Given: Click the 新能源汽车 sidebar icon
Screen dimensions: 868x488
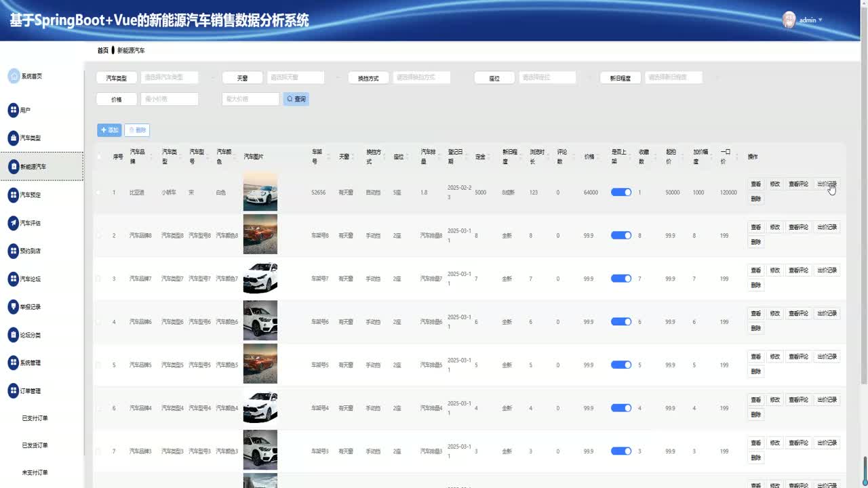Looking at the screenshot, I should click(x=13, y=166).
